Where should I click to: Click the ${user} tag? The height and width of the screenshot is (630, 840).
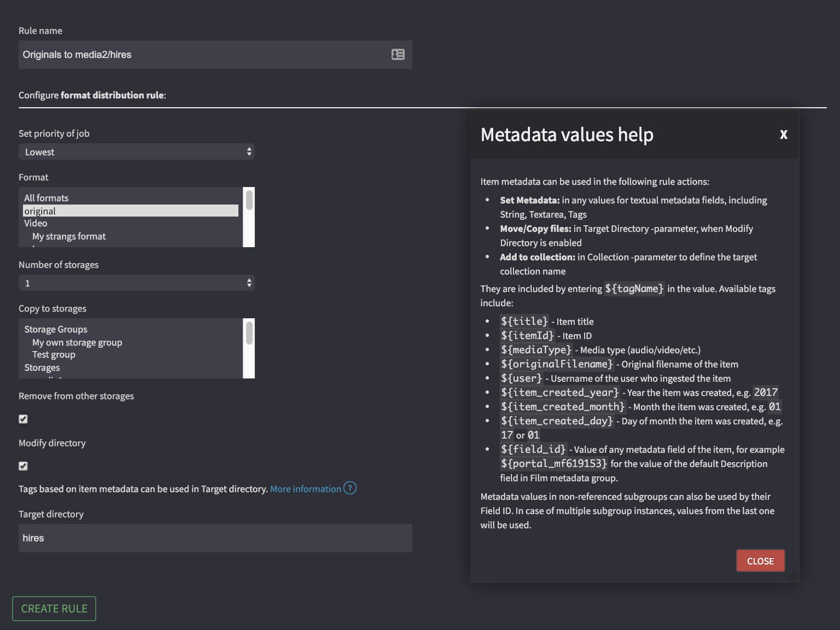point(521,378)
